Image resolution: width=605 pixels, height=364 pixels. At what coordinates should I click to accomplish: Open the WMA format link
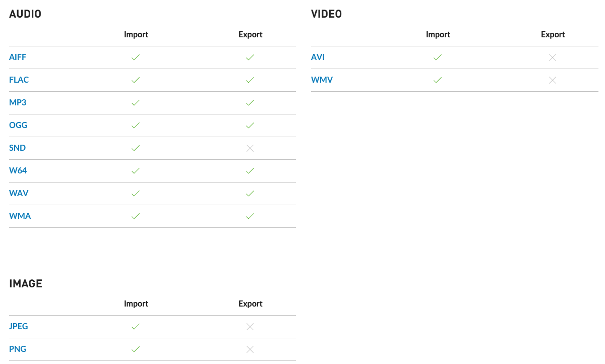click(20, 216)
